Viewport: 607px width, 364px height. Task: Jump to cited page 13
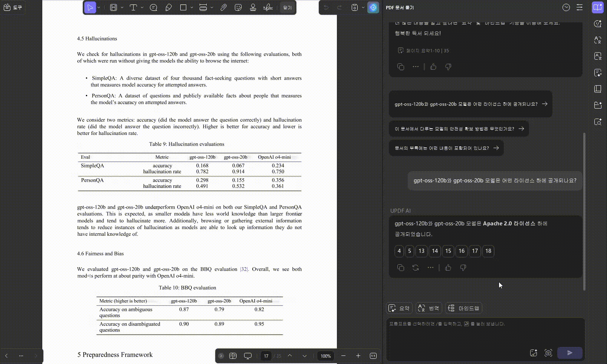[x=421, y=251]
